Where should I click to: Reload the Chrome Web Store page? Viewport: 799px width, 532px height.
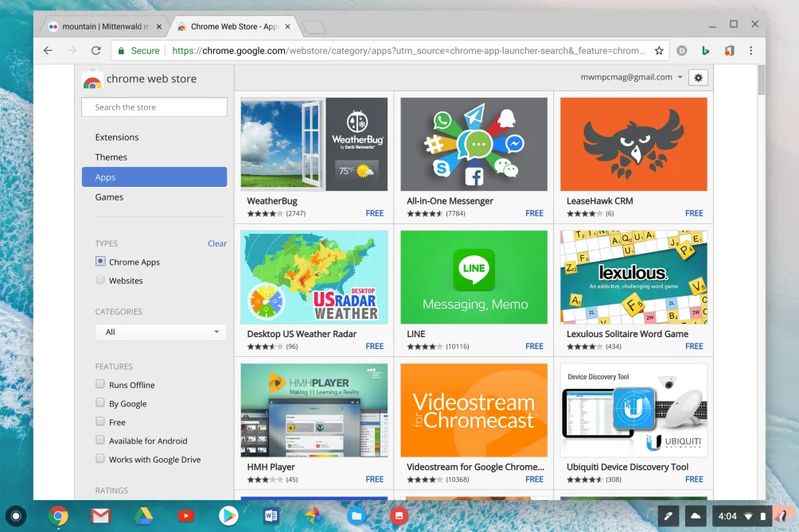tap(95, 50)
